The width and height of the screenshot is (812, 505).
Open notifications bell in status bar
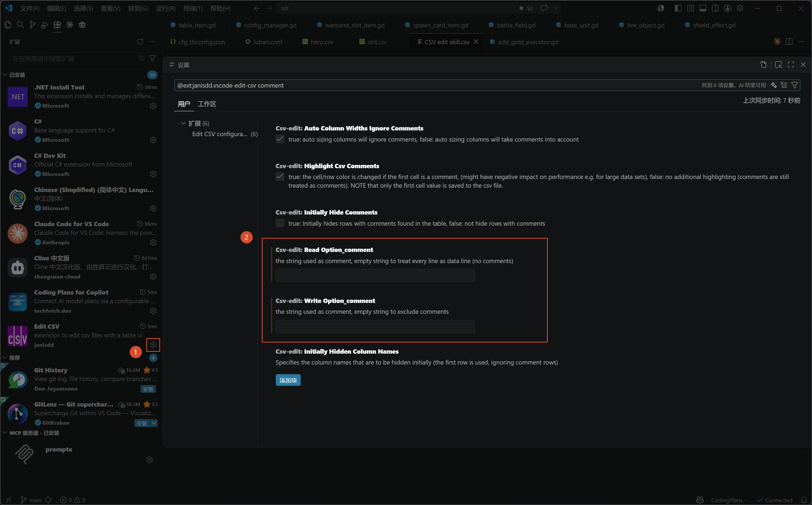[x=804, y=500]
